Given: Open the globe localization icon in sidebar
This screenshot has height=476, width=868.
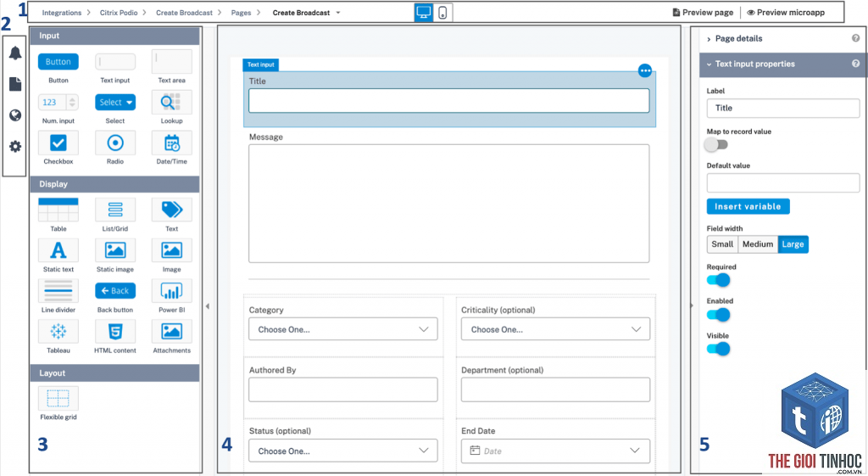Looking at the screenshot, I should tap(15, 115).
